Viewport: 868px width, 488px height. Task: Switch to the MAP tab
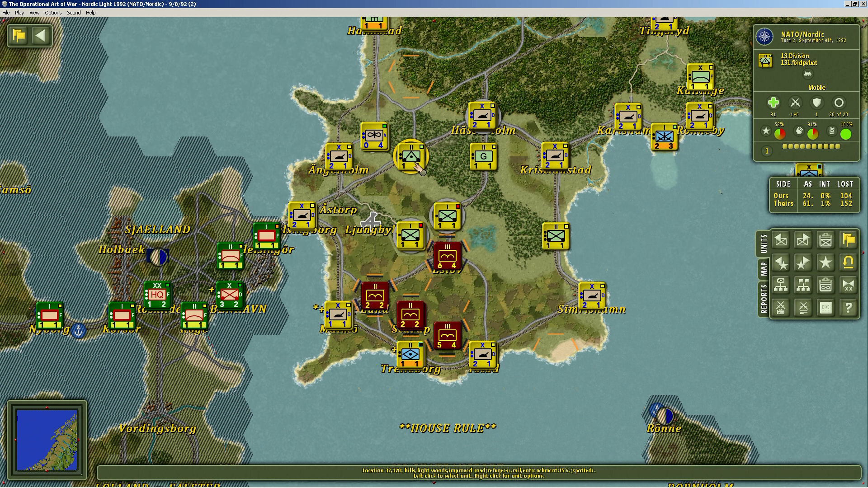(764, 269)
